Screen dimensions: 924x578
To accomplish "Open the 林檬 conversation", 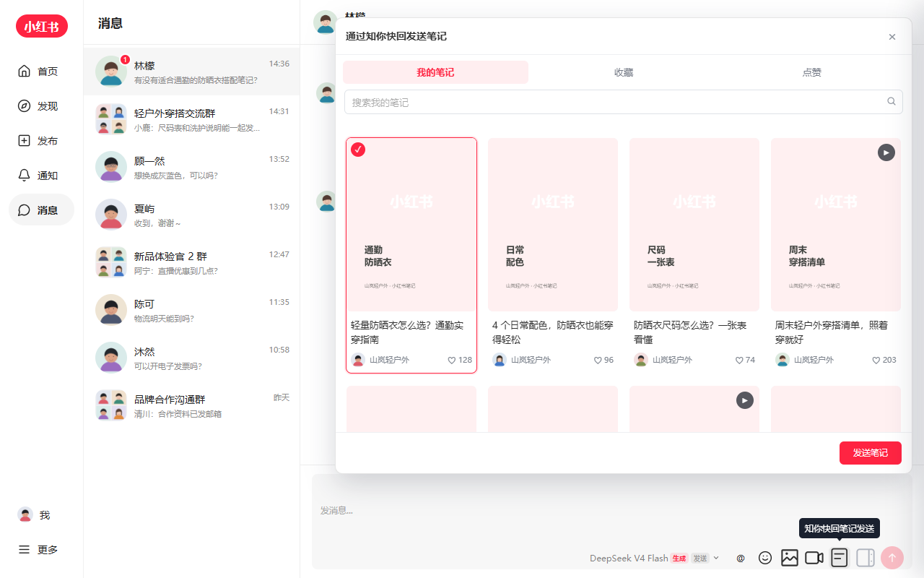I will click(192, 72).
